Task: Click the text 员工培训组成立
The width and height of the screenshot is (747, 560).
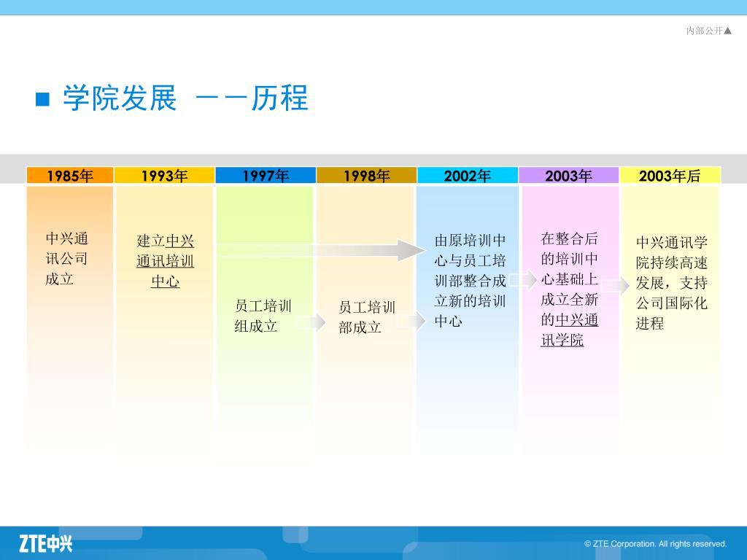Action: pos(263,316)
